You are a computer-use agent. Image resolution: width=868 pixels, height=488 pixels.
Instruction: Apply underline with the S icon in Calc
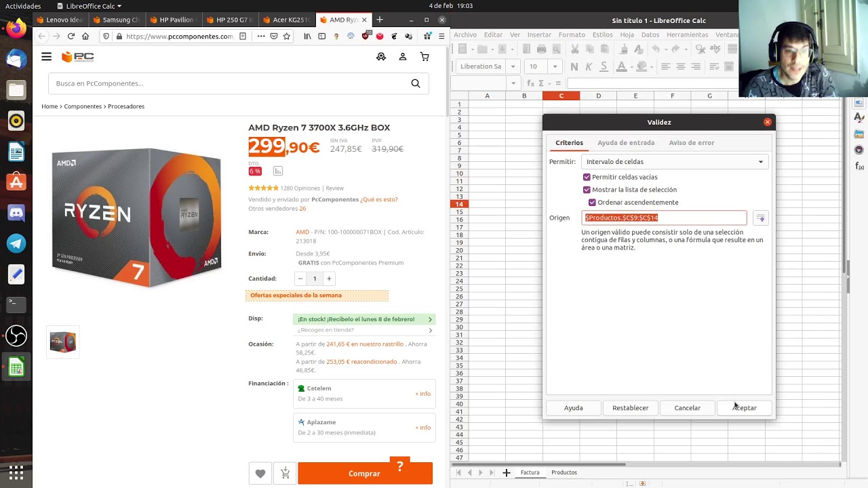(x=603, y=66)
